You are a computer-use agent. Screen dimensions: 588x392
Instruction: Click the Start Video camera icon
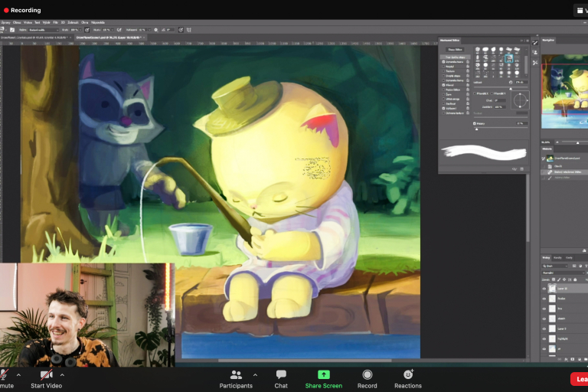(47, 374)
